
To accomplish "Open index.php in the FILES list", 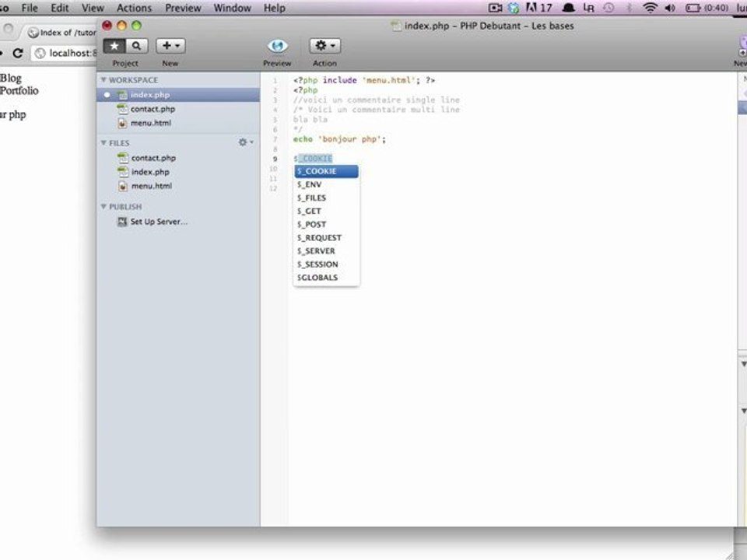I will [150, 172].
